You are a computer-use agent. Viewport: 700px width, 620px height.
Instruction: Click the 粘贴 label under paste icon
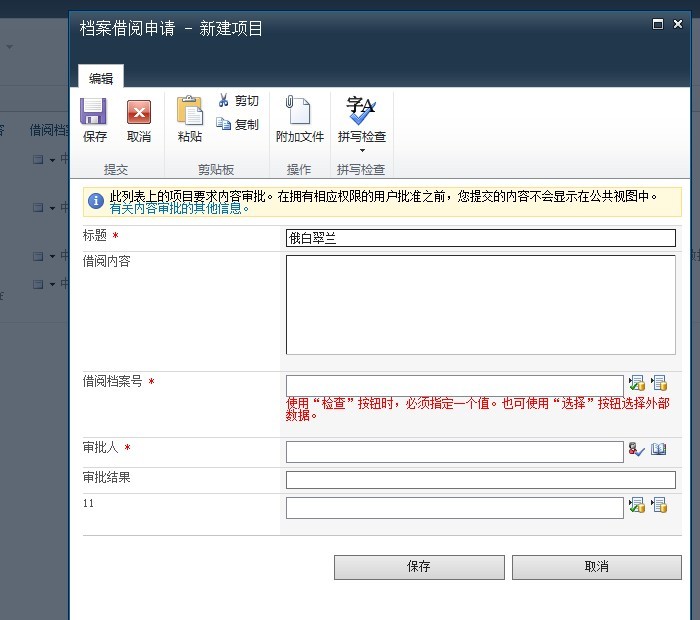[190, 136]
